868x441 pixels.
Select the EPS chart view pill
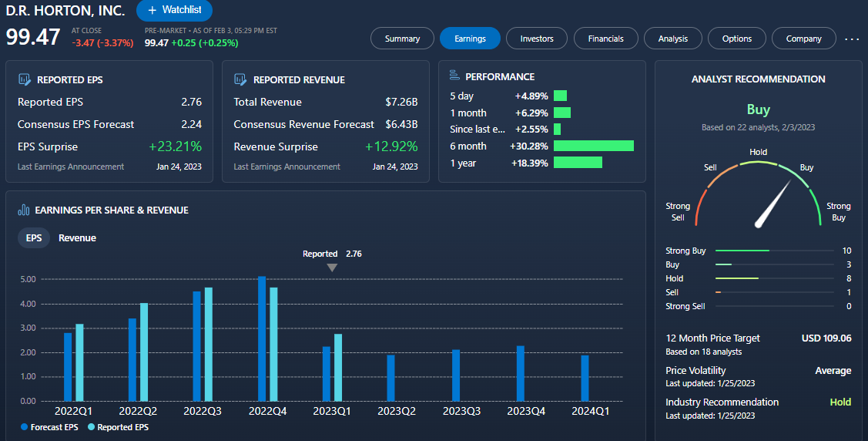34,238
